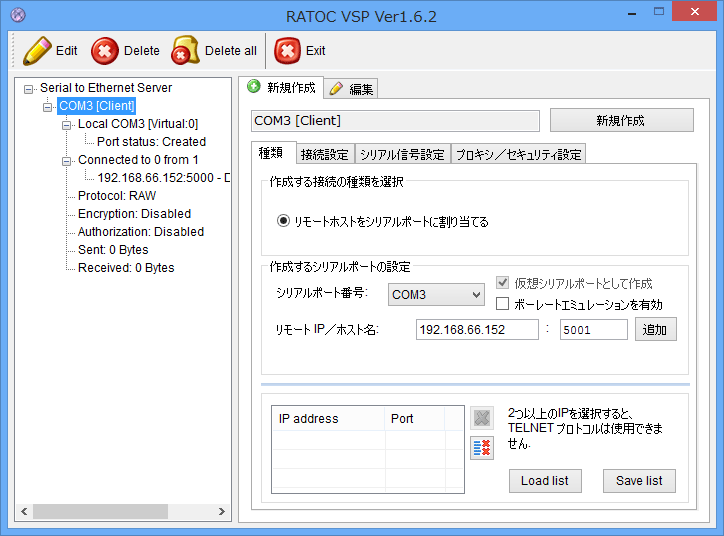This screenshot has width=724, height=536.
Task: Click the first empty row of the IP list
Action: (368, 440)
